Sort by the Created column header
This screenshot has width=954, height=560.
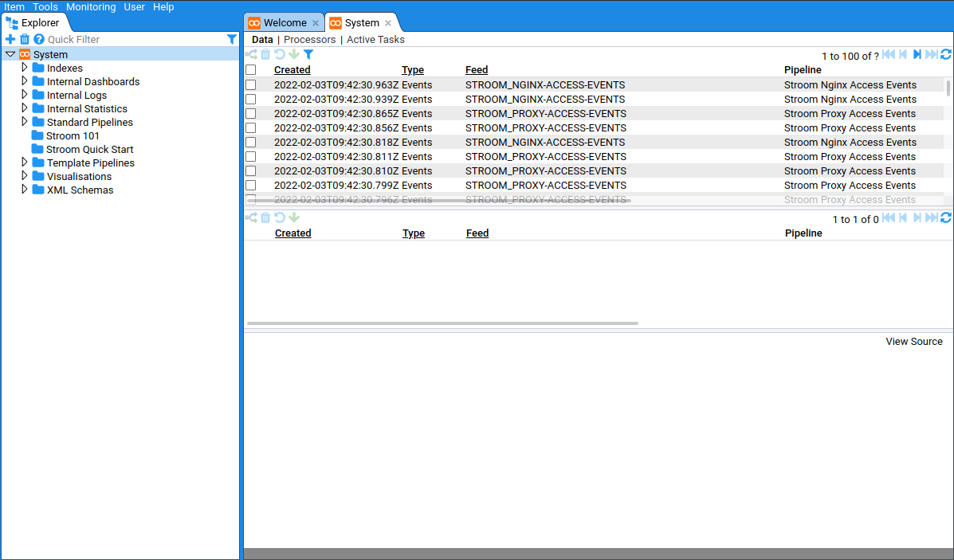292,70
